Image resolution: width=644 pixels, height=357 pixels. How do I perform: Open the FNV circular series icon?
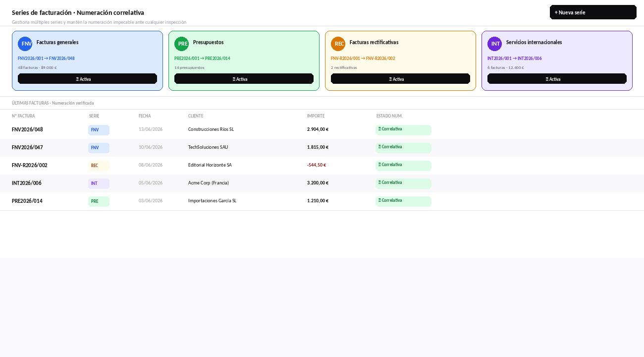click(x=25, y=44)
